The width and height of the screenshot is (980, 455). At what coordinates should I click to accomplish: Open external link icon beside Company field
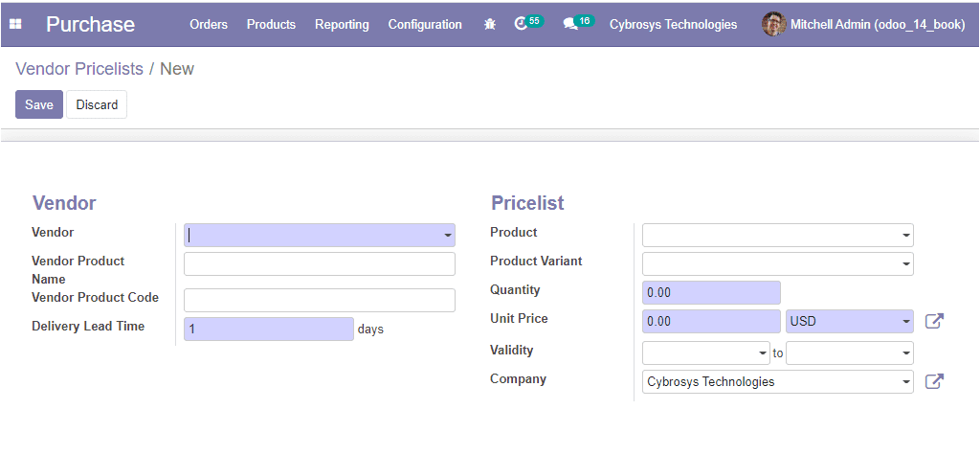click(934, 381)
